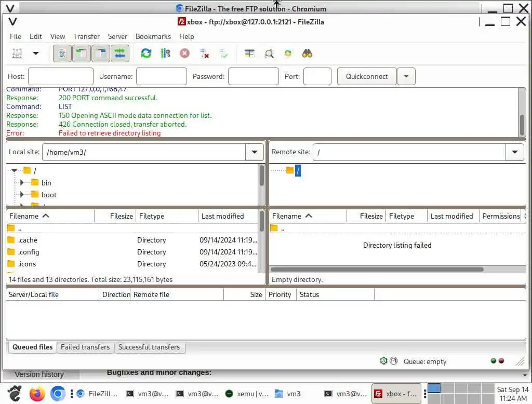Search files with binoculars icon
Image resolution: width=532 pixels, height=404 pixels.
point(307,53)
